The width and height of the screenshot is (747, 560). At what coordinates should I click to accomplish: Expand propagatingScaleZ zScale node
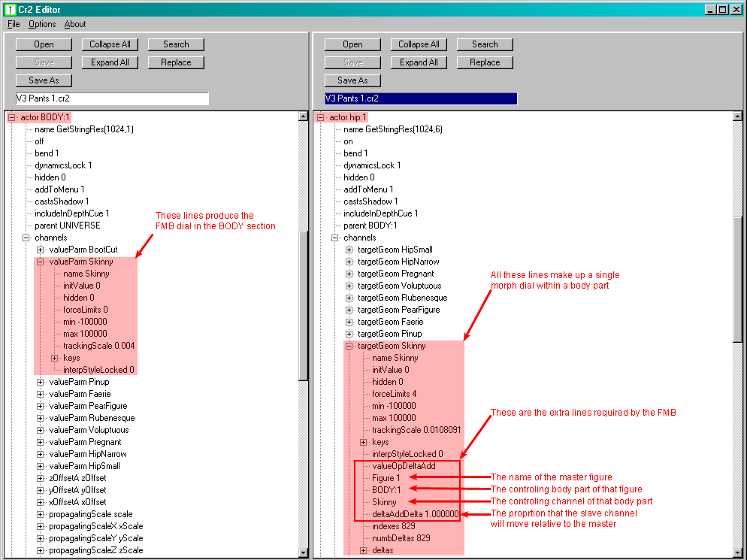pyautogui.click(x=40, y=550)
